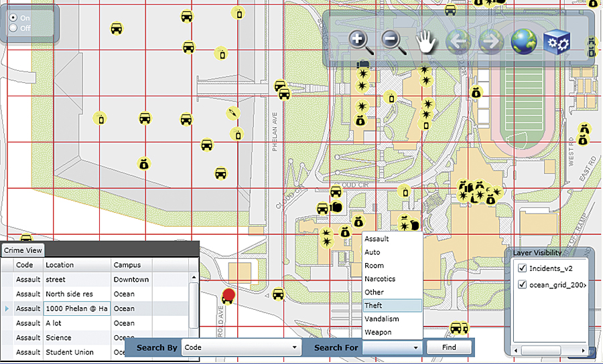Click the Crime View table scroll up arrow
Viewport: 603px width, 364px height.
pos(194,277)
